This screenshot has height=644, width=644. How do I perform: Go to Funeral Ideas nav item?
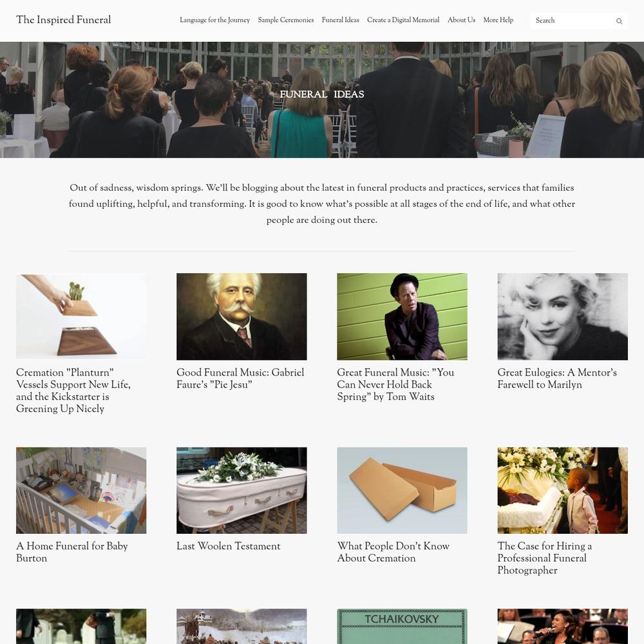pos(341,20)
